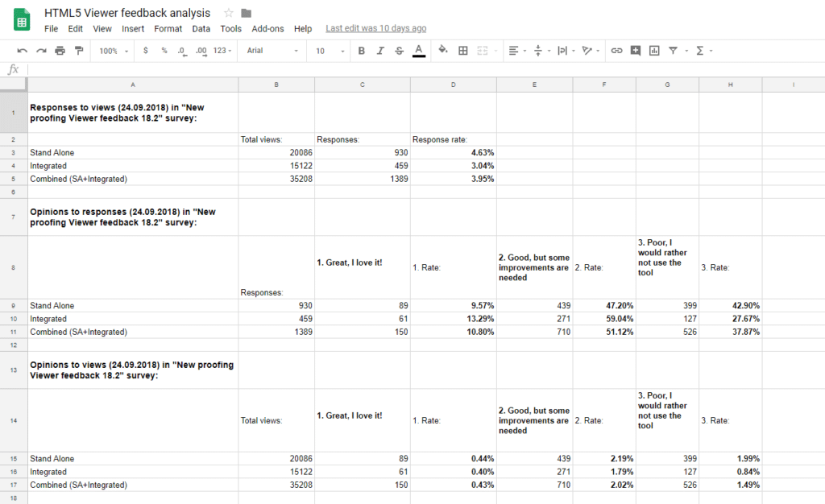Image resolution: width=825 pixels, height=504 pixels.
Task: Click the move to folder icon
Action: (x=247, y=13)
